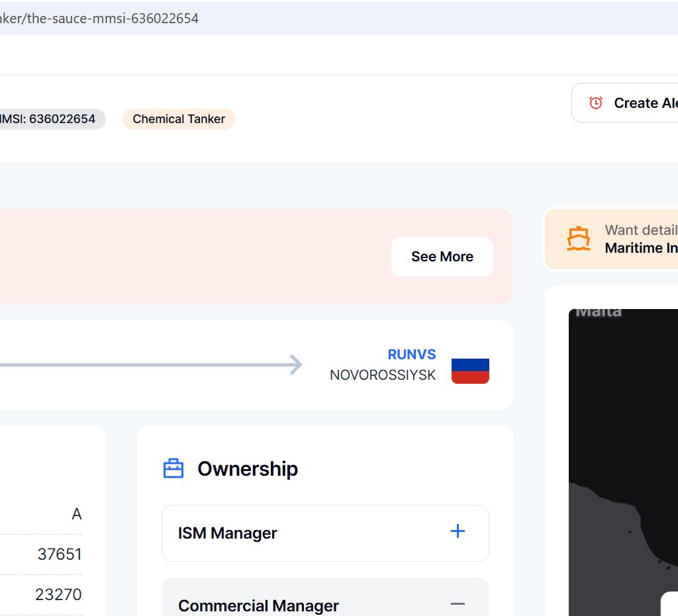Click the Maritime banner bold text
Image resolution: width=678 pixels, height=616 pixels.
click(x=641, y=248)
